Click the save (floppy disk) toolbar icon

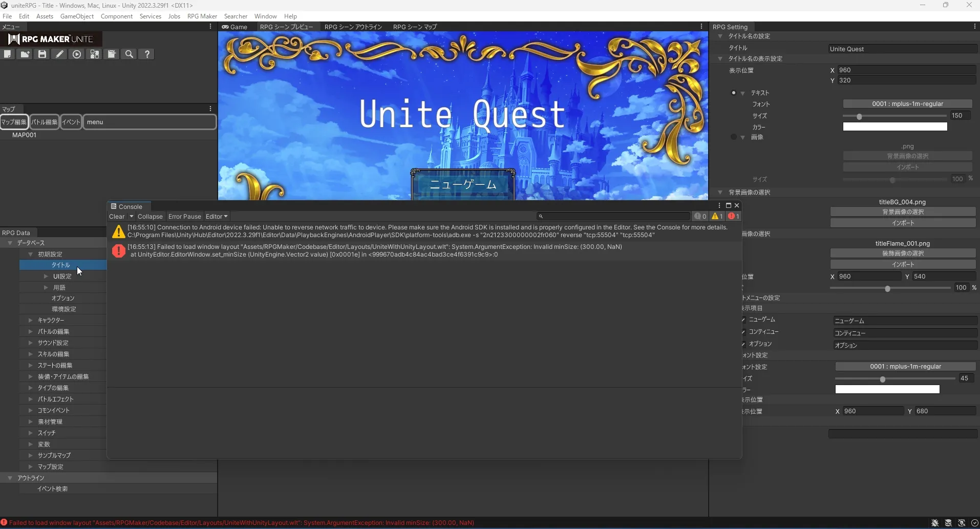(x=42, y=54)
